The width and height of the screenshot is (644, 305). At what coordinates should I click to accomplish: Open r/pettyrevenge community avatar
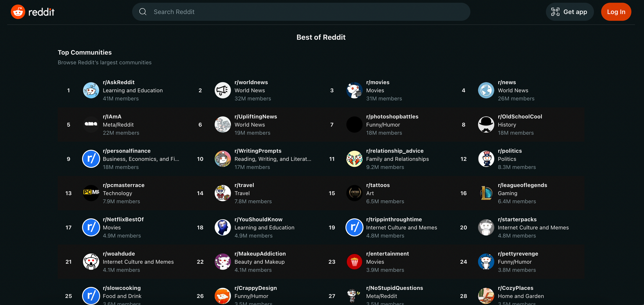[x=486, y=262]
